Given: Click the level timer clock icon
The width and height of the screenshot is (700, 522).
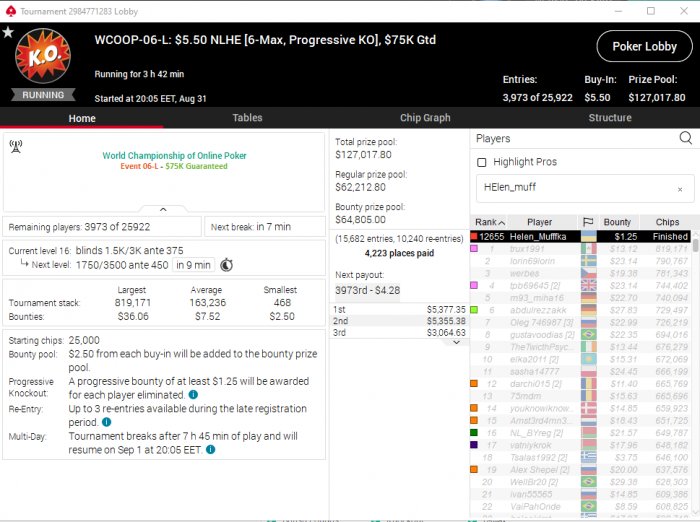Looking at the screenshot, I should click(x=226, y=265).
